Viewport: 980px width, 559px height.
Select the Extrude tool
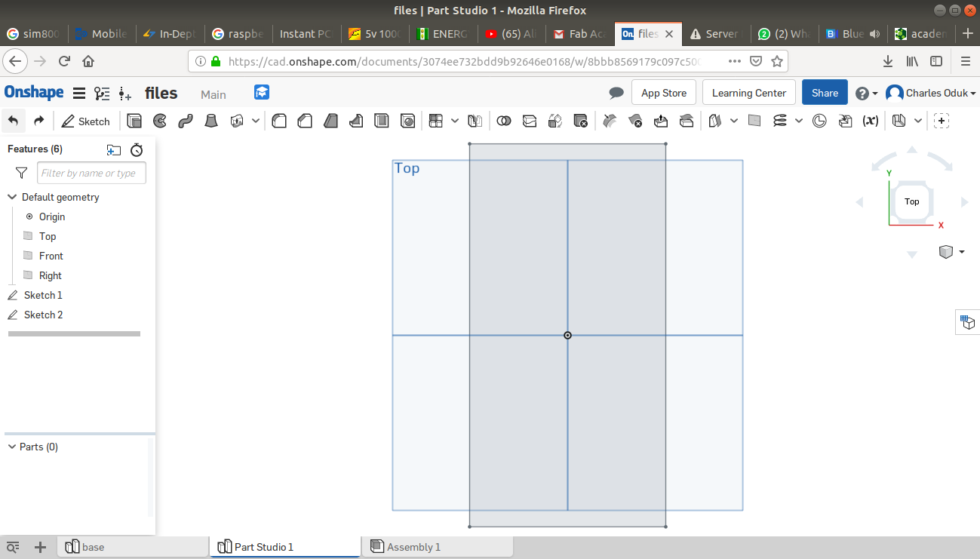[134, 121]
